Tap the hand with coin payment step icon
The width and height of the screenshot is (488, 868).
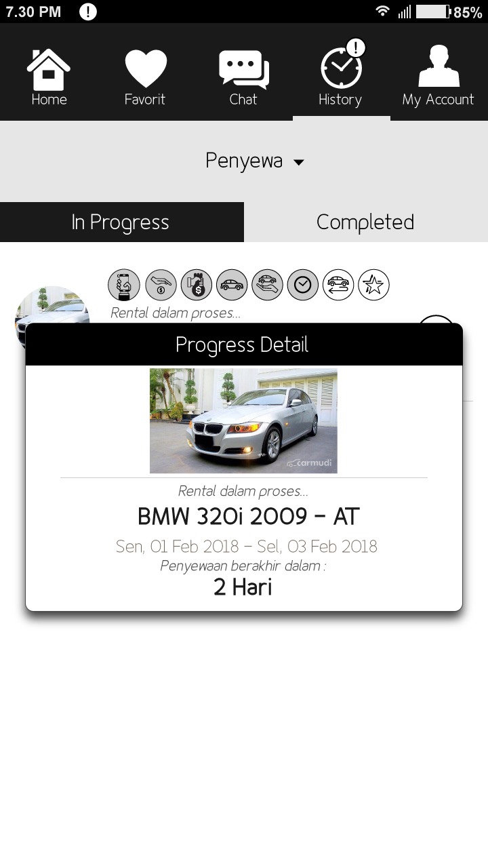[161, 285]
